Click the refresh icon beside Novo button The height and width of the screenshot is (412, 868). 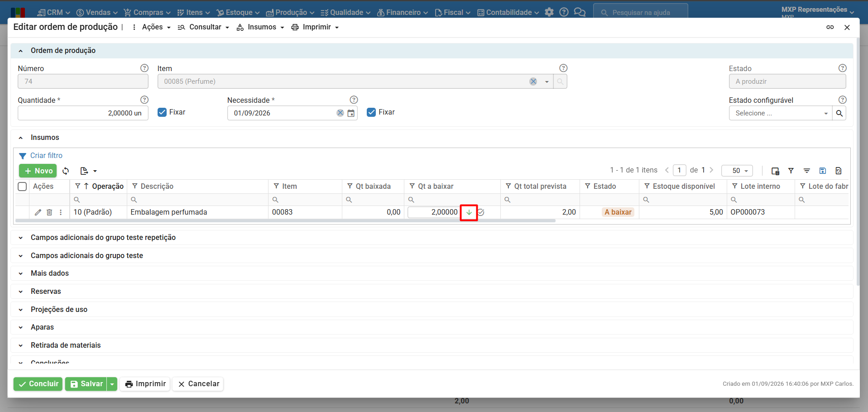66,171
